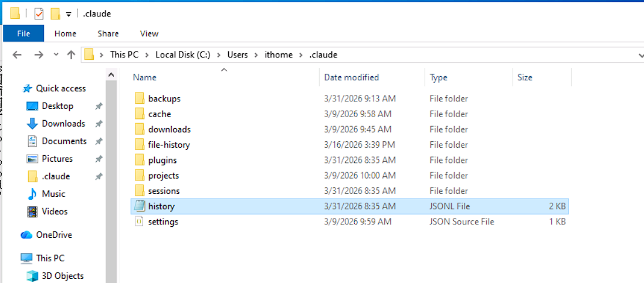This screenshot has height=283, width=644.
Task: Open the cache folder icon
Action: (x=140, y=114)
